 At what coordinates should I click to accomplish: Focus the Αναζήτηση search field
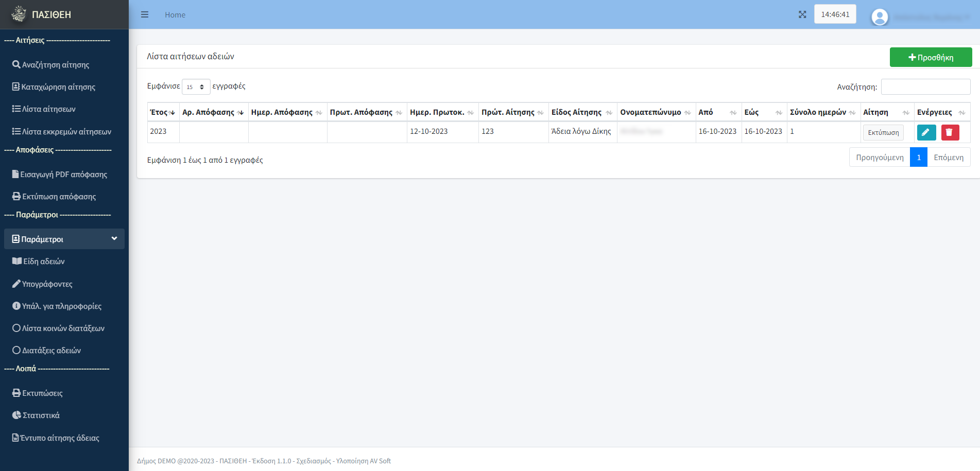click(x=925, y=86)
